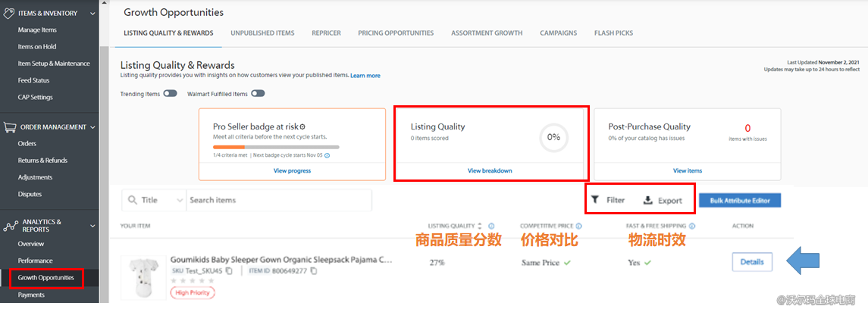Click the High Priority tag
Viewport: 868px width, 309px height.
point(192,292)
